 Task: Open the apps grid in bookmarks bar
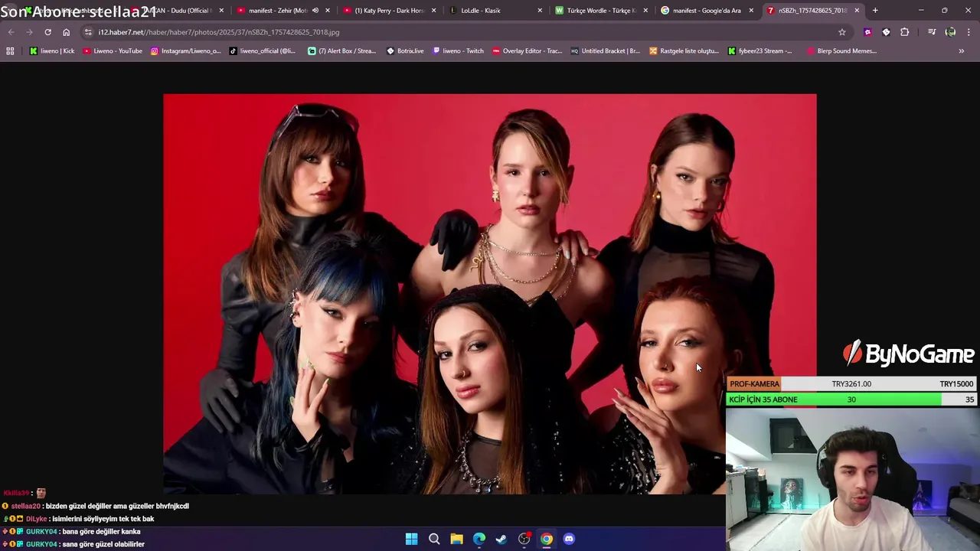click(10, 51)
